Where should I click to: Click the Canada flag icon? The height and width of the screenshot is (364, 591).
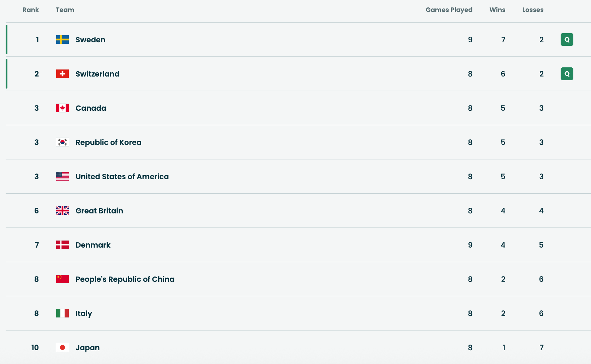[x=62, y=108]
